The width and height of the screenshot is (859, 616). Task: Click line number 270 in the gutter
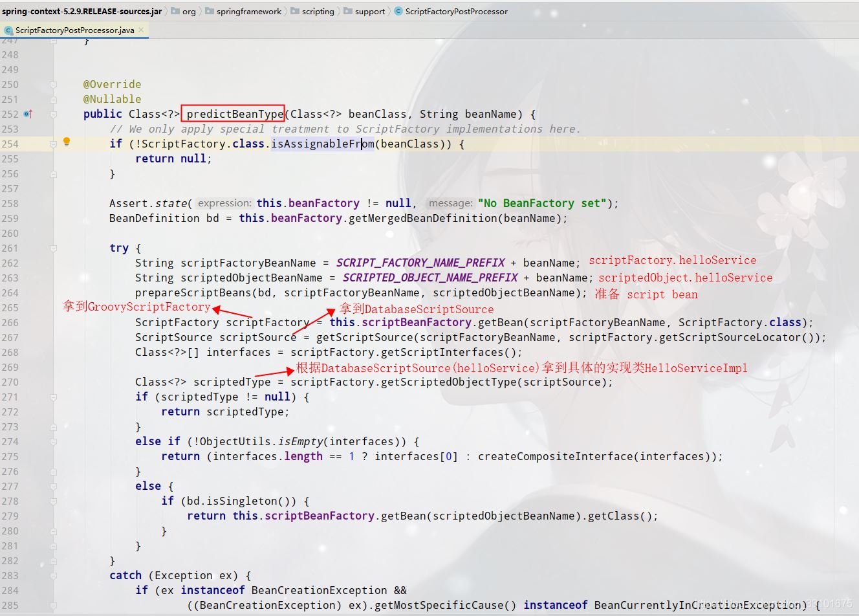(x=10, y=382)
